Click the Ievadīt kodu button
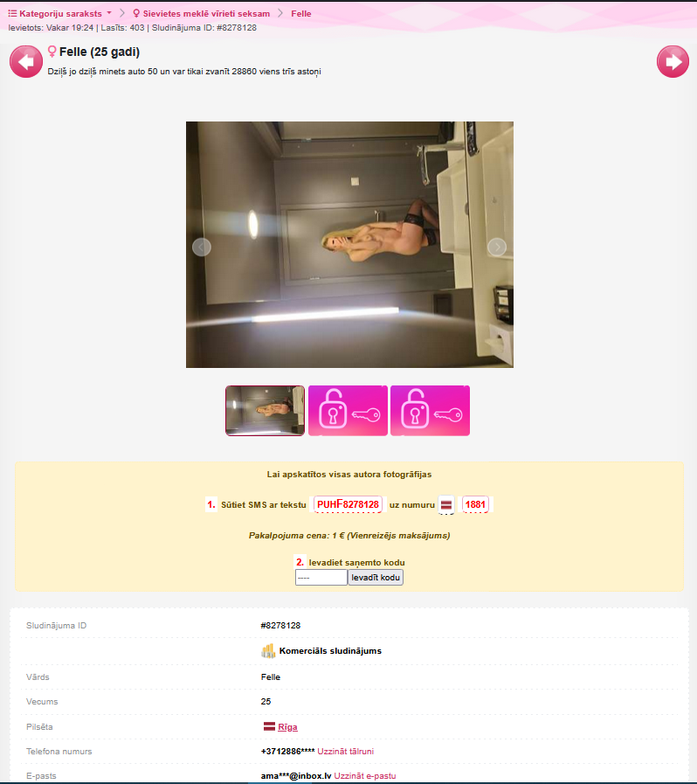This screenshot has height=784, width=697. pos(376,578)
